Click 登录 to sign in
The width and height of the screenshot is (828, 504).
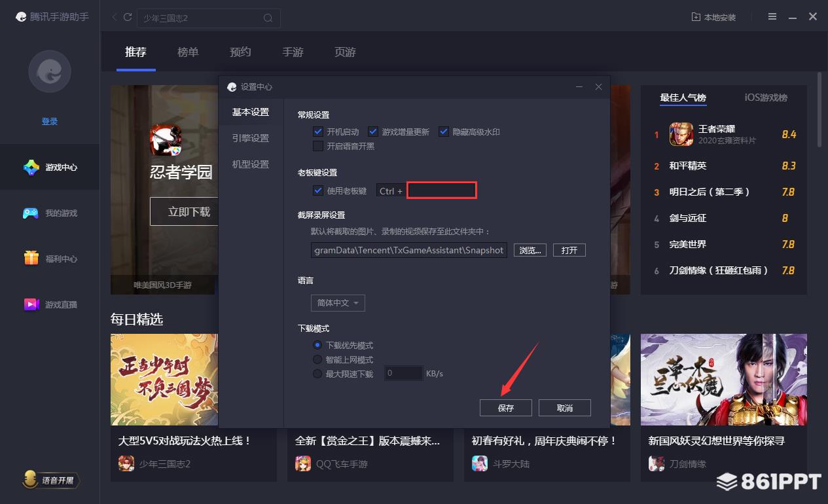[50, 121]
